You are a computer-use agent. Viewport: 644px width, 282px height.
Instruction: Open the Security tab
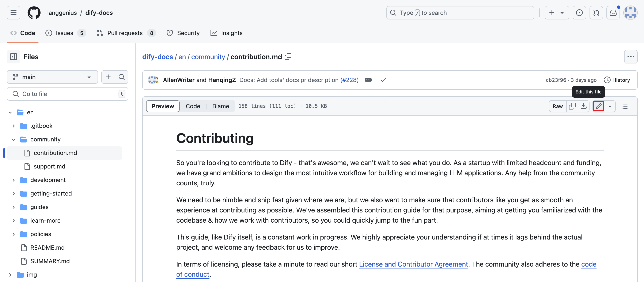point(183,33)
